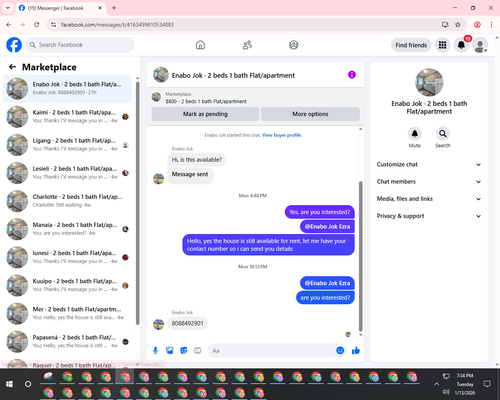This screenshot has height=400, width=500.
Task: Open the Ligang conversation
Action: 67,145
